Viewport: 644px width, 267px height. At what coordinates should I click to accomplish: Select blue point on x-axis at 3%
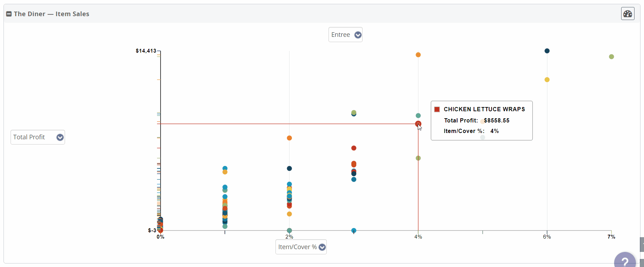point(354,231)
